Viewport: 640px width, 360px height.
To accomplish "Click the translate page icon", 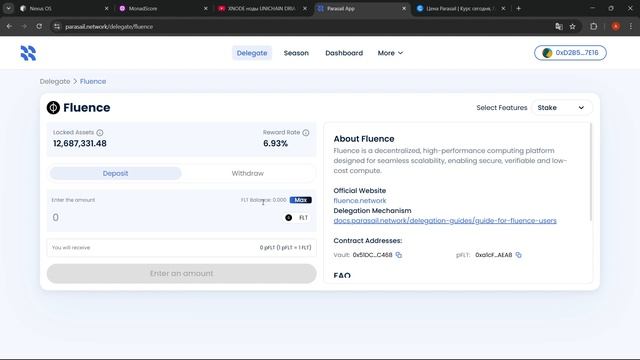I will [559, 26].
